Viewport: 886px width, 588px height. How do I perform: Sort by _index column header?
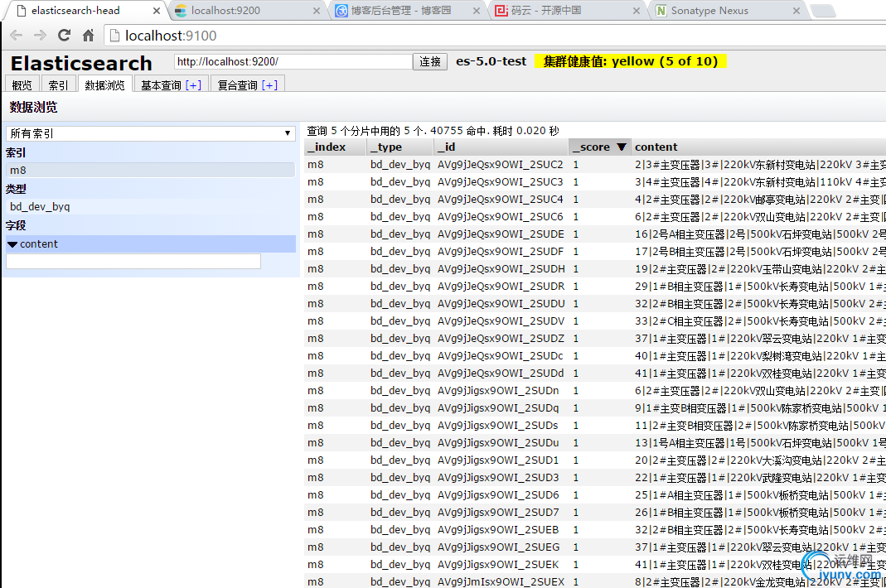click(x=335, y=147)
